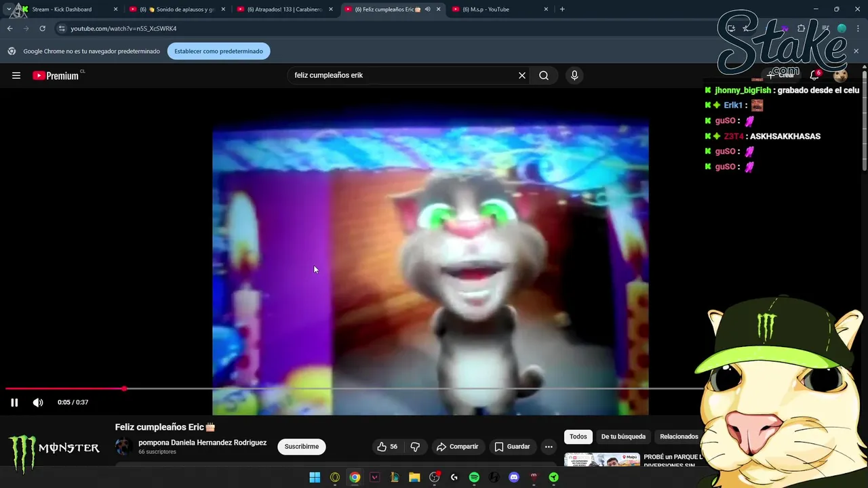868x488 pixels.
Task: Open Opera GX from the taskbar
Action: [x=335, y=477]
